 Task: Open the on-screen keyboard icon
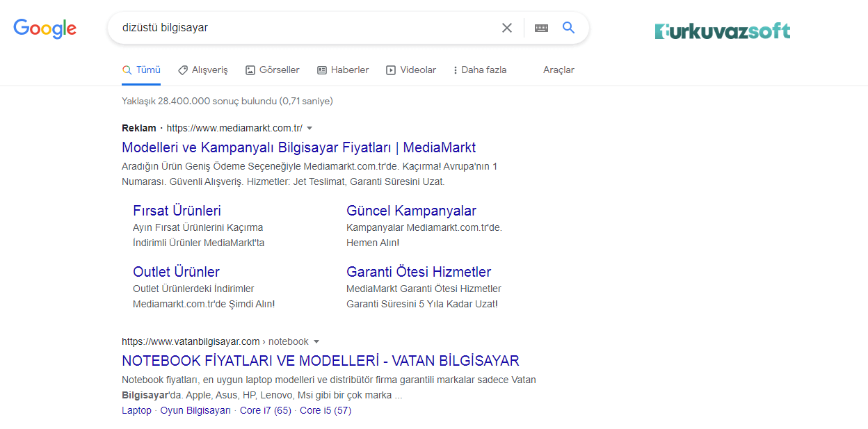click(x=541, y=28)
